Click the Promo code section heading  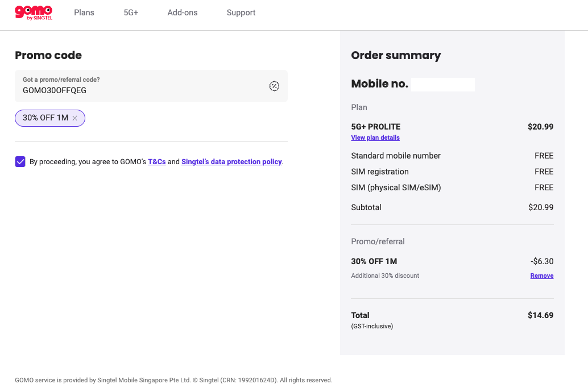[48, 55]
